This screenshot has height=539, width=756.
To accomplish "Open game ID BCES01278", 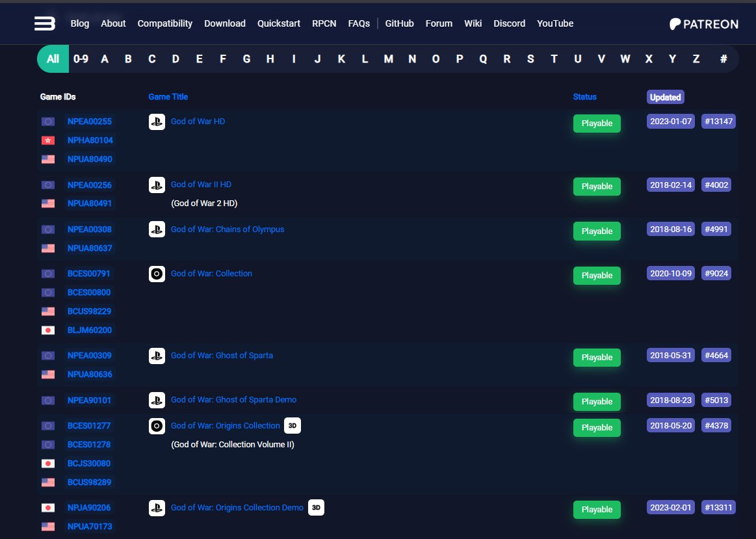I will 88,445.
